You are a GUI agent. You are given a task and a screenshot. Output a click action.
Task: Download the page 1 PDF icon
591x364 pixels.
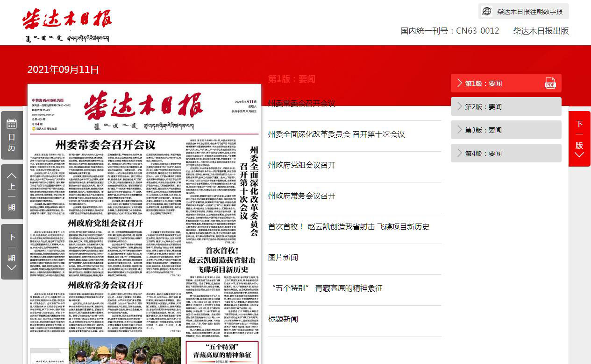pos(550,83)
